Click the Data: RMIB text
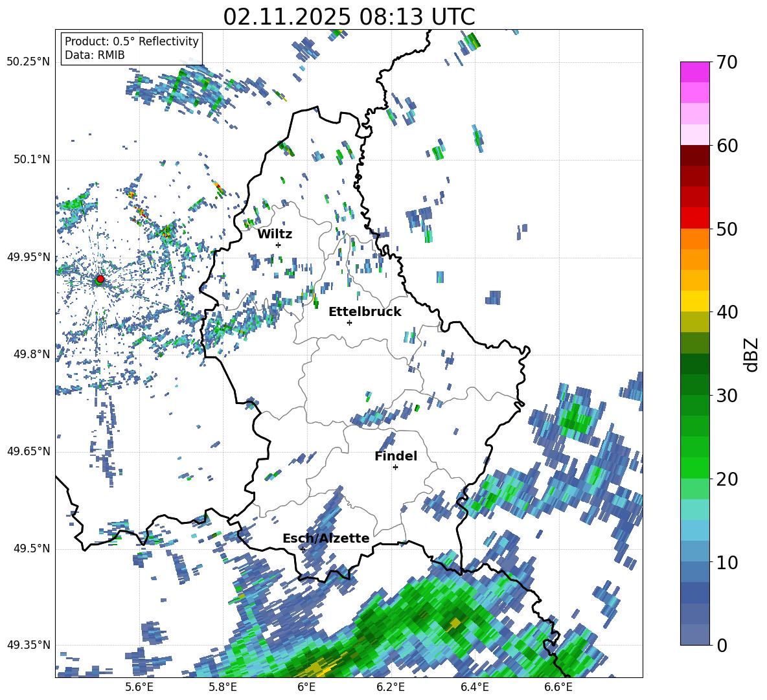This screenshot has height=700, width=767. (95, 55)
